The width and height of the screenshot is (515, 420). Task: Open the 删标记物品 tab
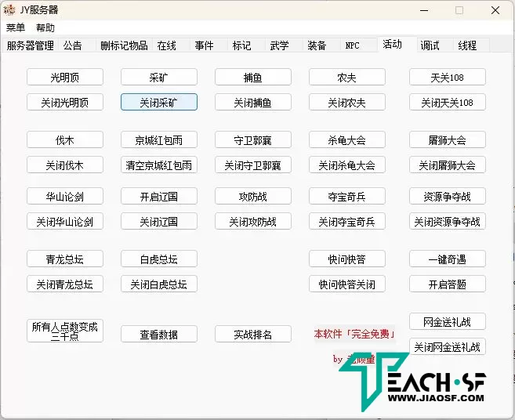(x=124, y=45)
